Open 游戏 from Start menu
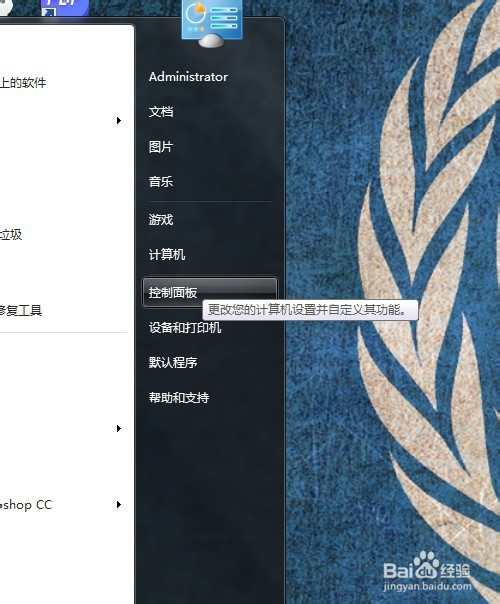This screenshot has height=604, width=500. [161, 220]
